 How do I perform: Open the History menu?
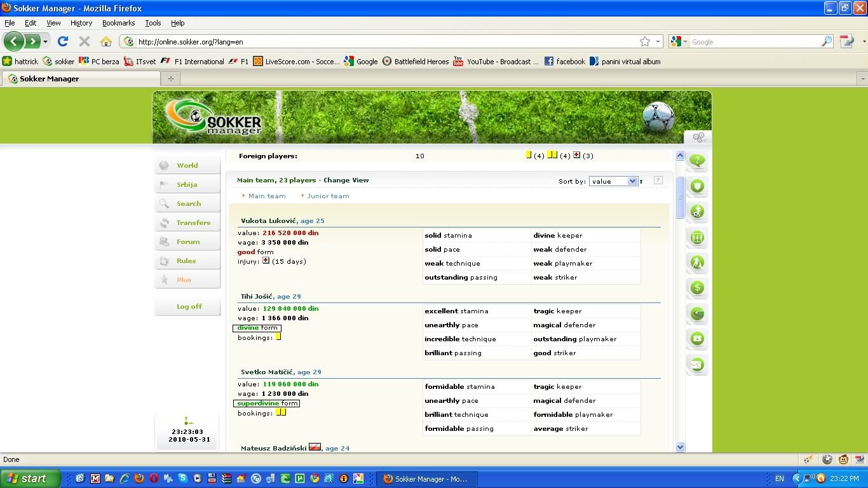[x=81, y=23]
